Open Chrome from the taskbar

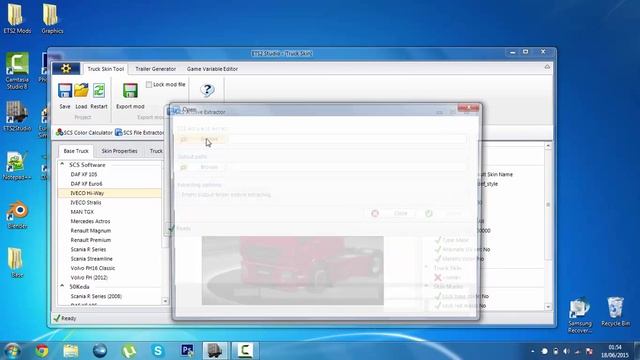[x=42, y=351]
